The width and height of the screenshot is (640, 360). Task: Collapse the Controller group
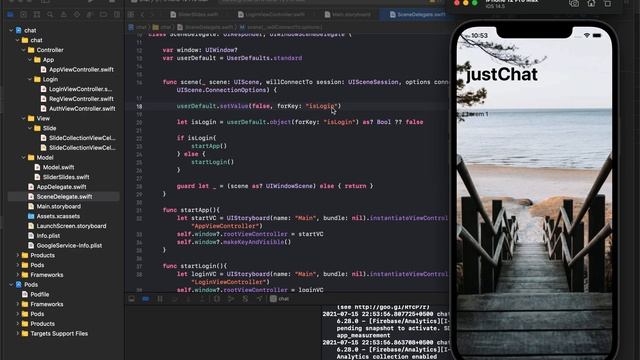24,50
